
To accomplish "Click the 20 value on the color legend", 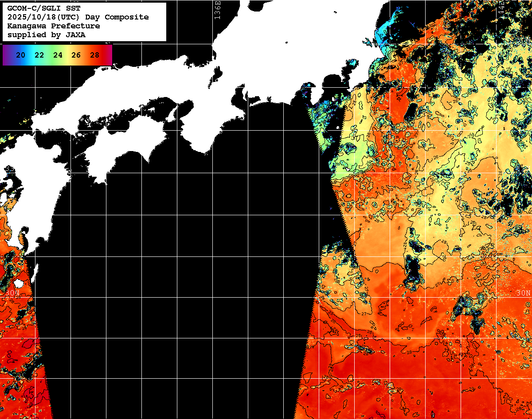I will coord(20,55).
